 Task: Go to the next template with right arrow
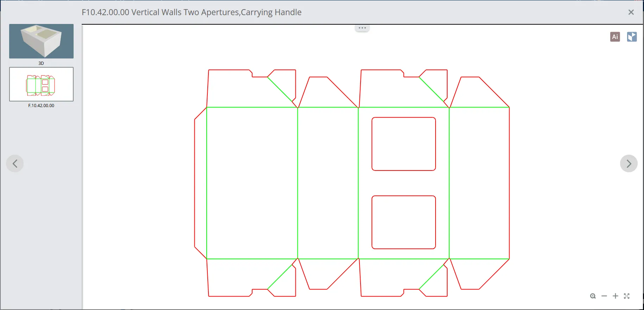coord(629,163)
